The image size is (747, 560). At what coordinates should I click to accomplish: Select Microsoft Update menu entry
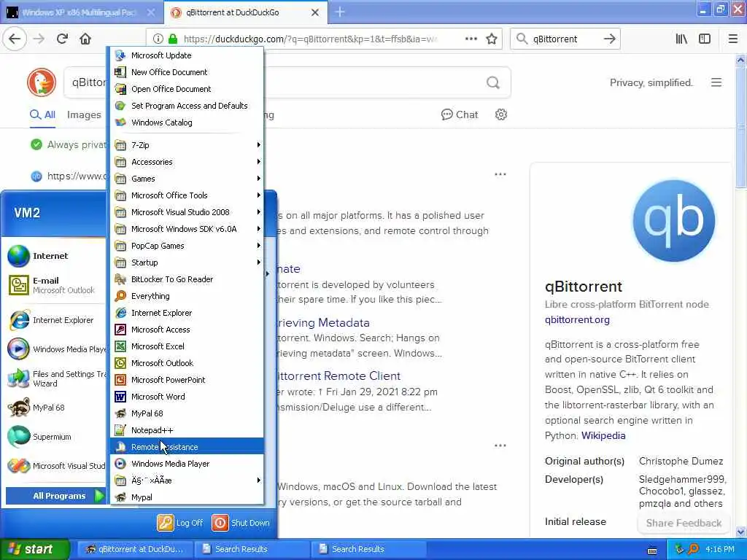coord(187,55)
